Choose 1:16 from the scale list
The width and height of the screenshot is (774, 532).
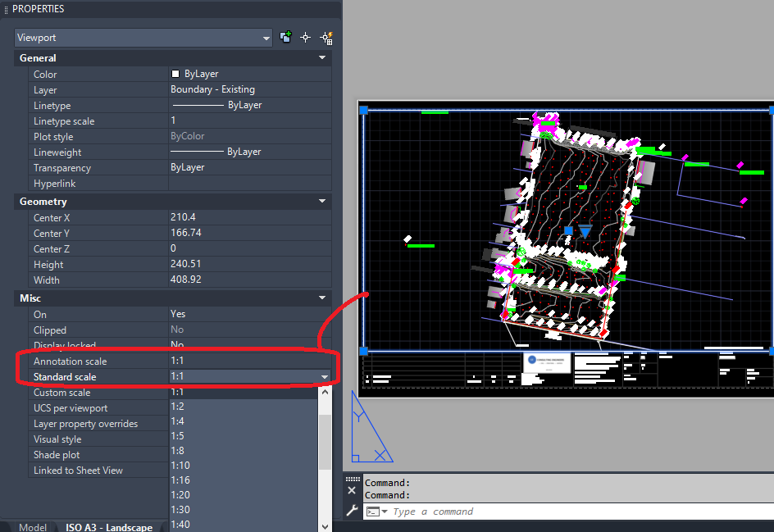point(244,480)
